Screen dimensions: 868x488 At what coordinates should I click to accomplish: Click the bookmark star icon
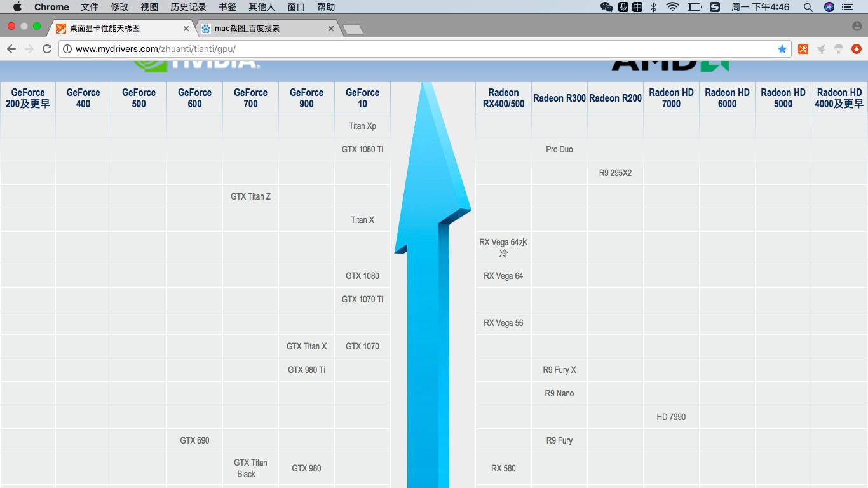pyautogui.click(x=782, y=49)
